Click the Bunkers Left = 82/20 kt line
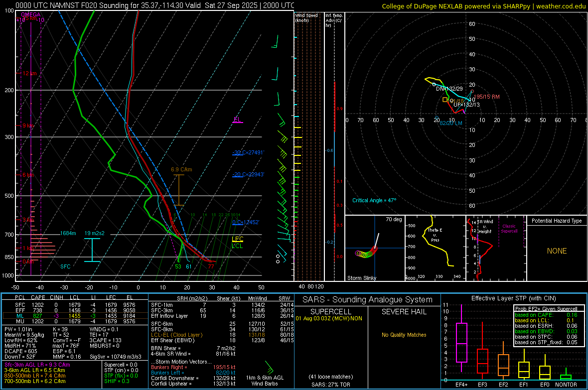Screen dimensions: 588x390 [x=193, y=373]
